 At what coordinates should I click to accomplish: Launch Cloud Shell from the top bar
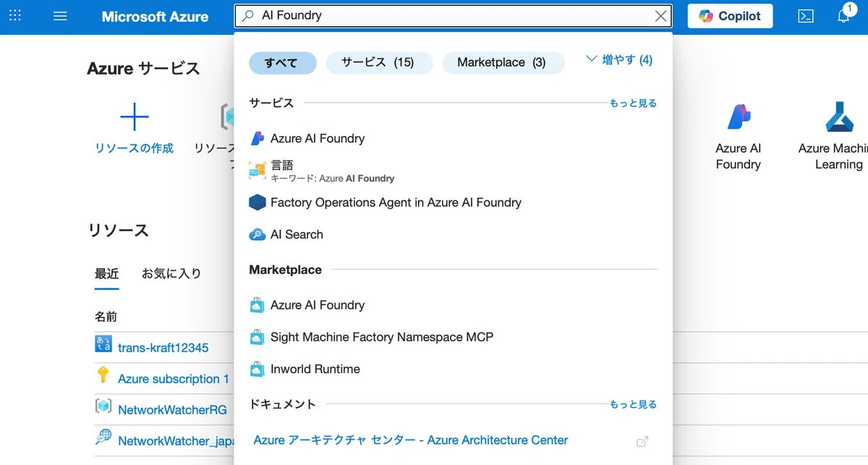coord(805,16)
